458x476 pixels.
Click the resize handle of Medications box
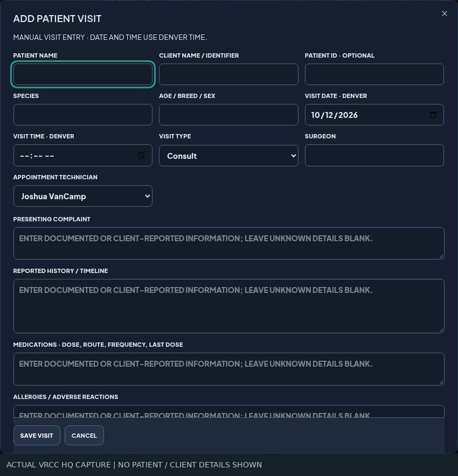coord(441,382)
